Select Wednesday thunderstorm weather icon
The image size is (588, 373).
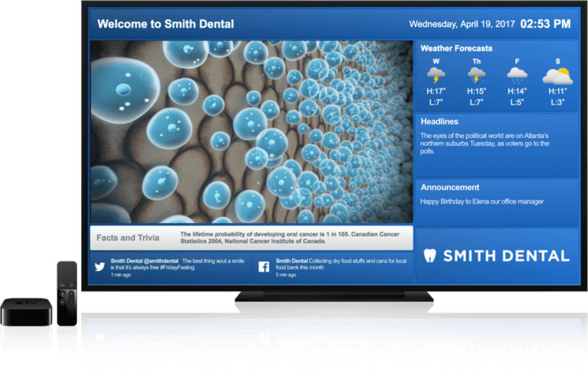tap(436, 75)
